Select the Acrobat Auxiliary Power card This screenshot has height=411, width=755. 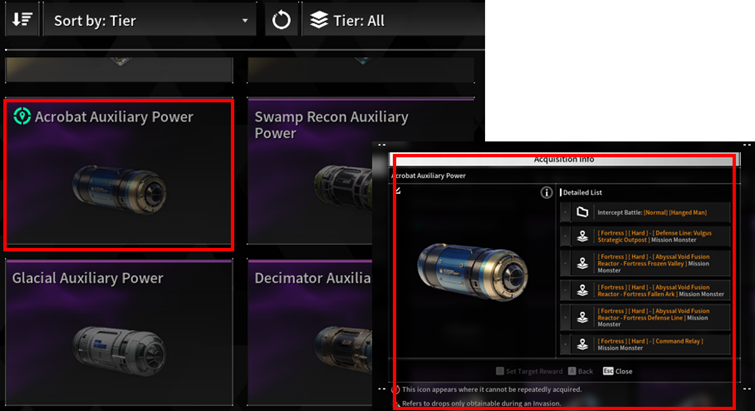(119, 174)
